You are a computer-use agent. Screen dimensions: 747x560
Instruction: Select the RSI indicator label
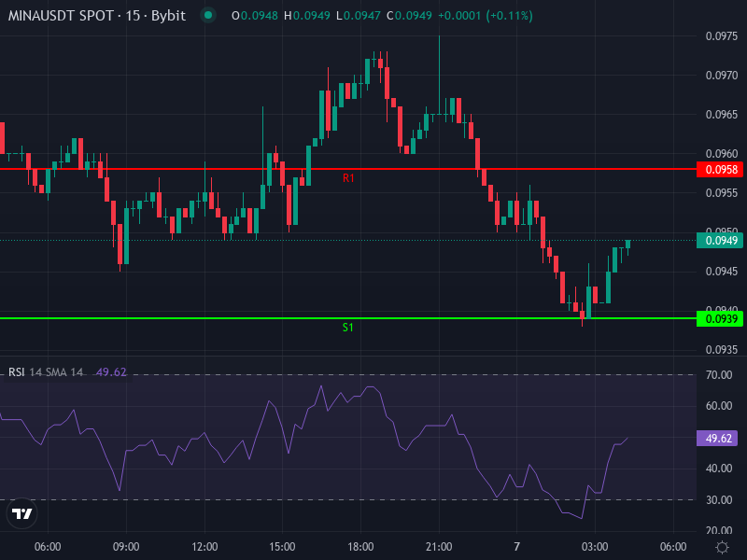pyautogui.click(x=17, y=371)
